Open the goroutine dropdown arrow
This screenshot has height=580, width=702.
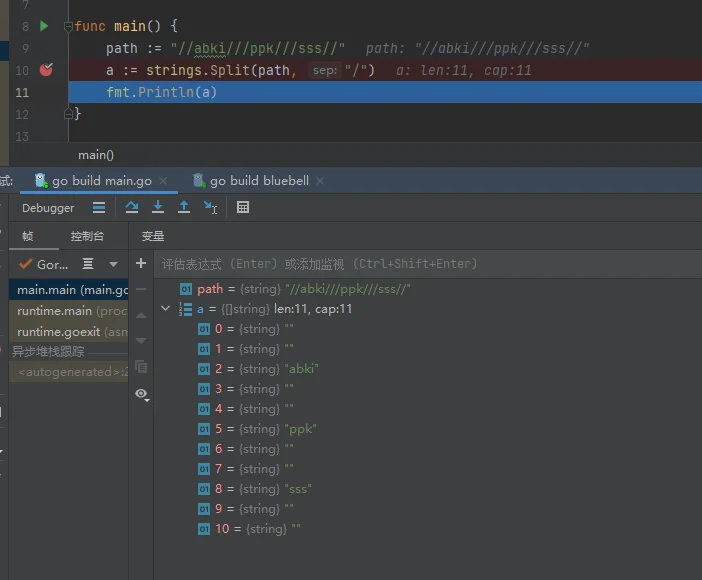pos(113,264)
